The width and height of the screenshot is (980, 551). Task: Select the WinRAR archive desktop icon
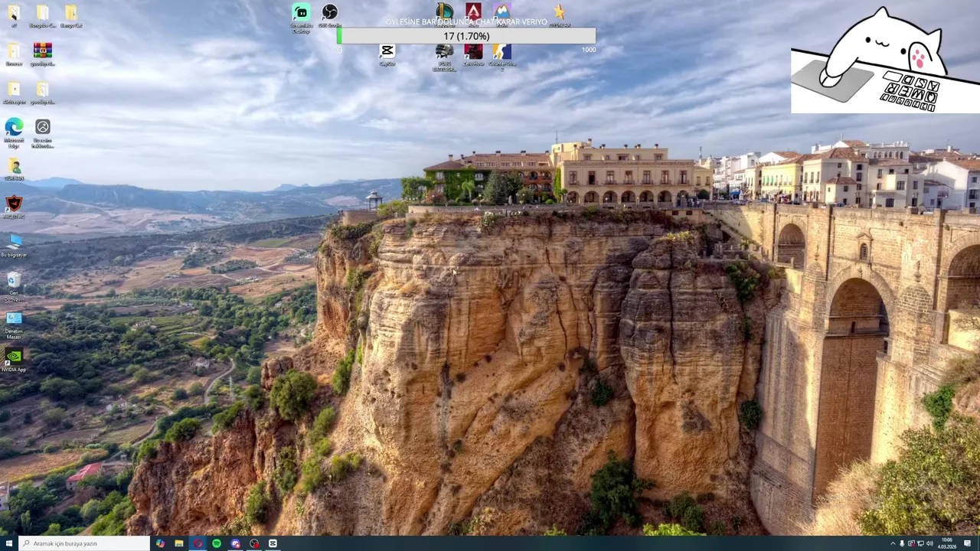43,54
